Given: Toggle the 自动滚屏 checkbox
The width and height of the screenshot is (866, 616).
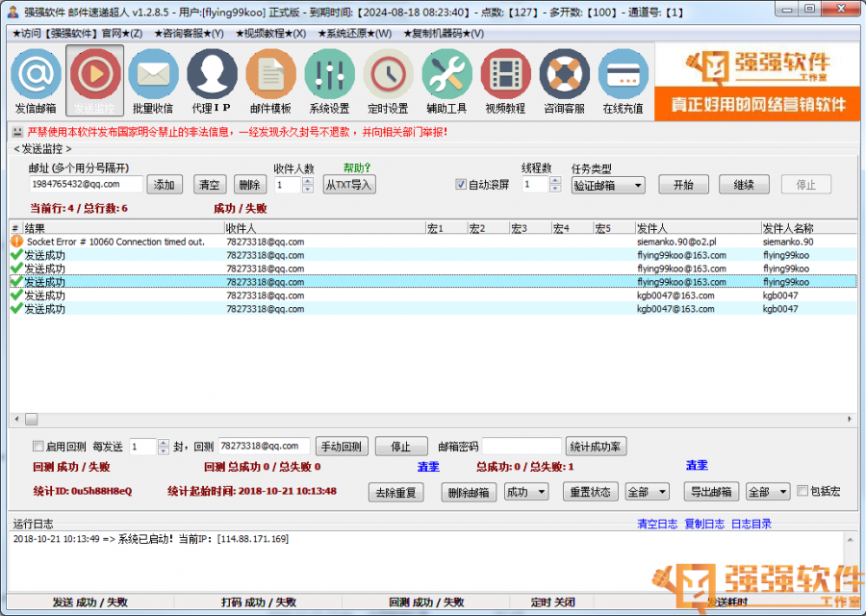Looking at the screenshot, I should click(x=461, y=185).
